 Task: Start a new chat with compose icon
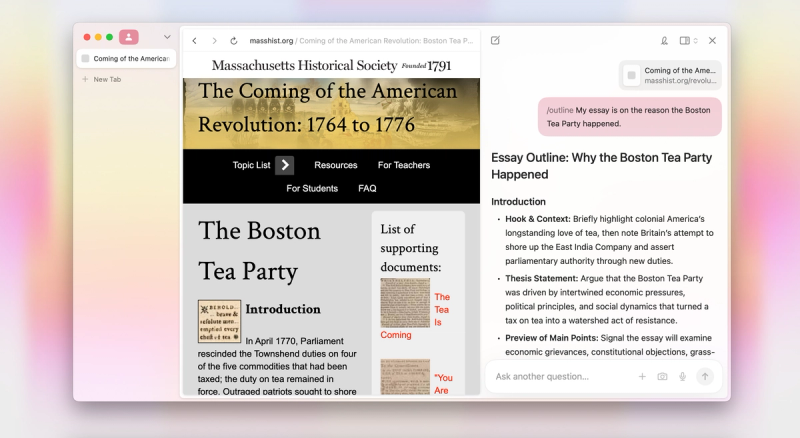point(495,40)
